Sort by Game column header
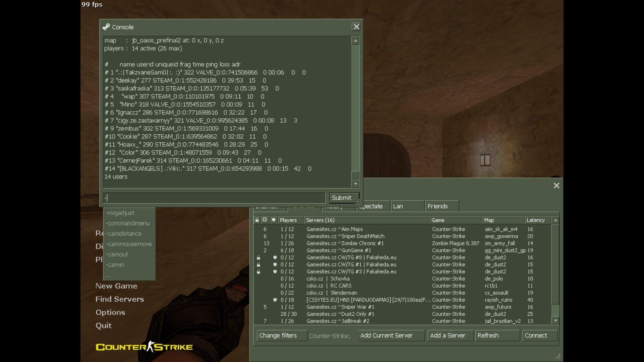Screen dimensions: 644x362 pos(456,220)
